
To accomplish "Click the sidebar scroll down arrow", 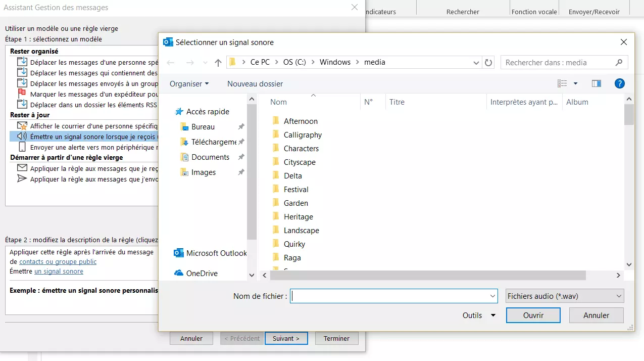I will (252, 275).
